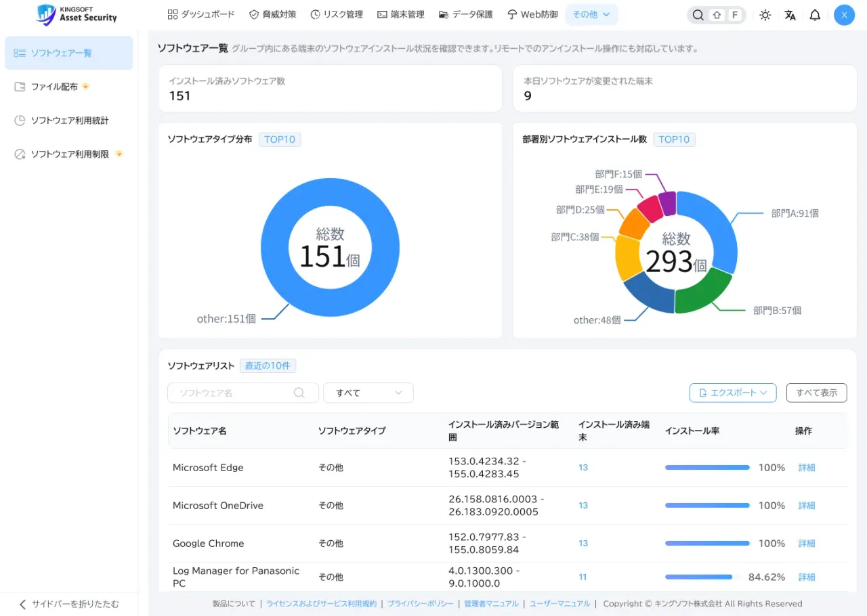Image resolution: width=867 pixels, height=616 pixels.
Task: Open ソフトウェア利用統計 in the sidebar
Action: tap(68, 120)
